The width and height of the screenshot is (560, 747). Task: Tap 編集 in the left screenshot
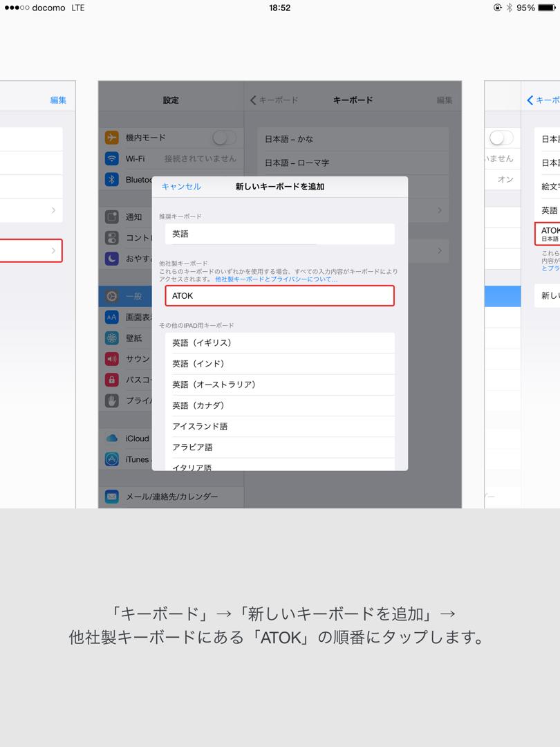[x=58, y=100]
